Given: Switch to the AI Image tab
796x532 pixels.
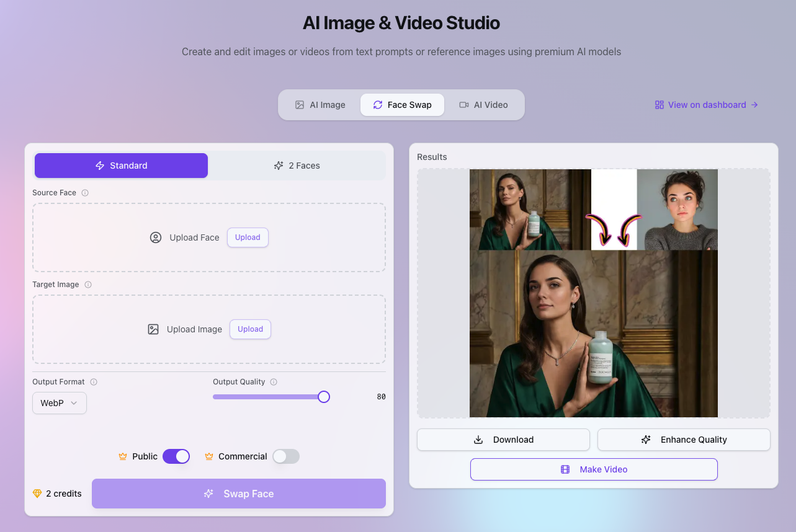Looking at the screenshot, I should 320,105.
